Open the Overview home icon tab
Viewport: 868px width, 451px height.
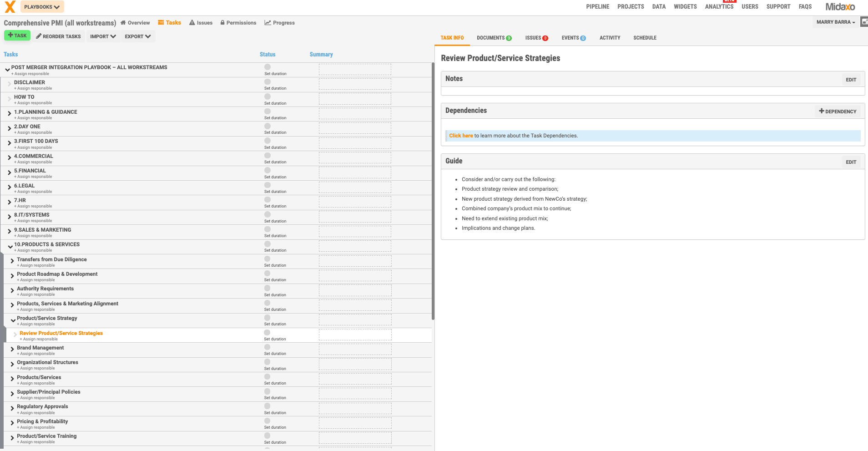point(135,23)
